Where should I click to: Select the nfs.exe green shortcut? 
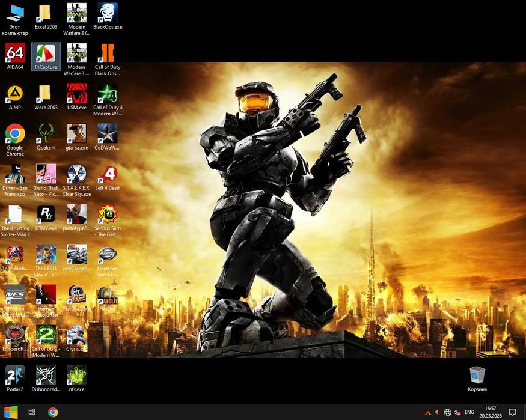pos(77,379)
